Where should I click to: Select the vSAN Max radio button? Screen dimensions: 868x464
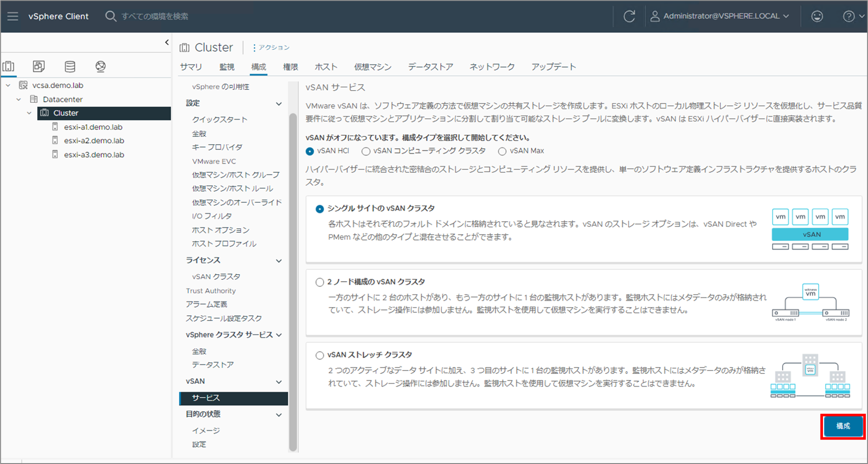[502, 151]
